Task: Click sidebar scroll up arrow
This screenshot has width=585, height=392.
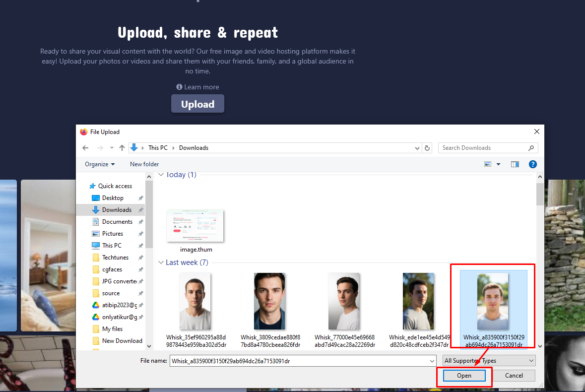Action: (149, 177)
